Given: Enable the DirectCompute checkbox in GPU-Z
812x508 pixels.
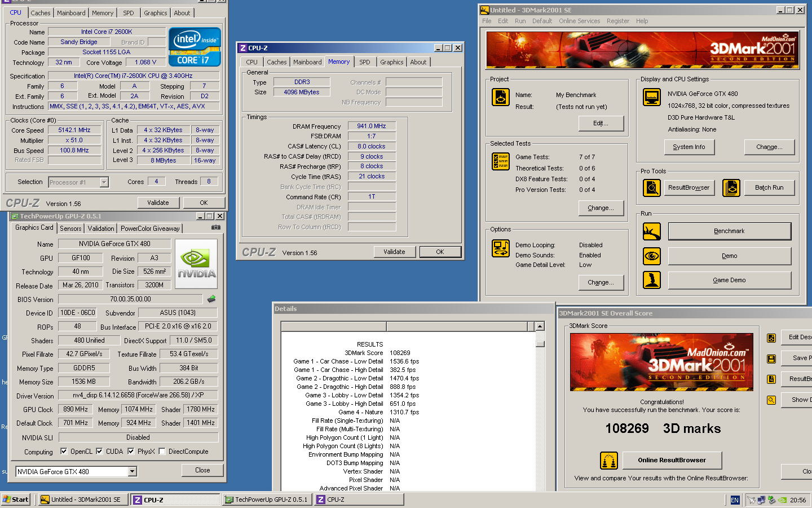Looking at the screenshot, I should (x=162, y=452).
